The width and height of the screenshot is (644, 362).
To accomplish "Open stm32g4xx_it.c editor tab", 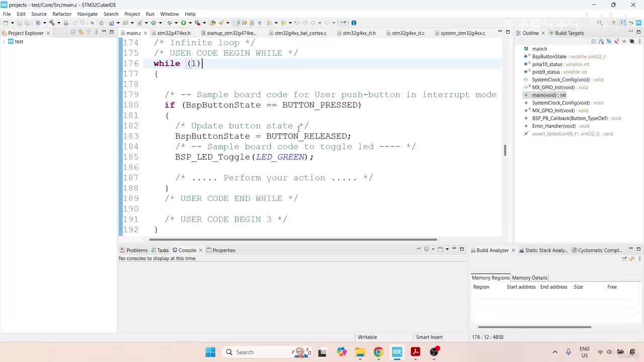I will [408, 33].
